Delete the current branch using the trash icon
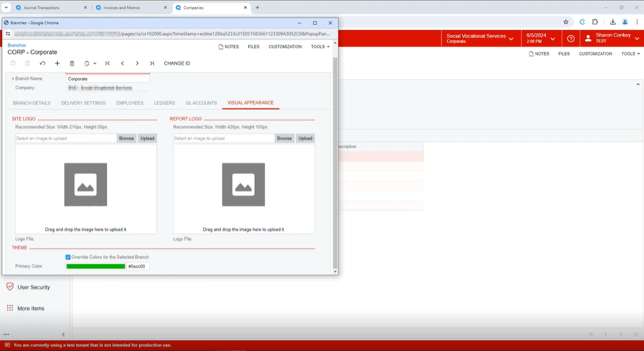Screen dimensions: 644x351 (x=72, y=63)
